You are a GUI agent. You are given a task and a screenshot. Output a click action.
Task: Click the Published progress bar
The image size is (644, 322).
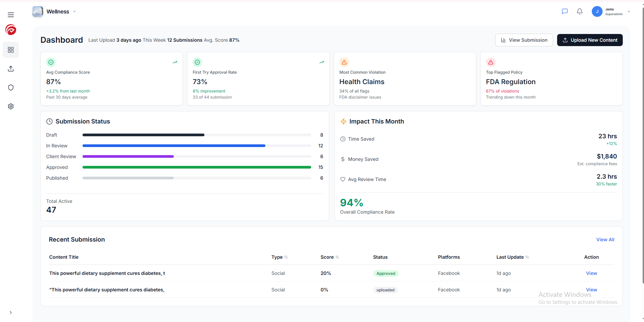(x=197, y=178)
